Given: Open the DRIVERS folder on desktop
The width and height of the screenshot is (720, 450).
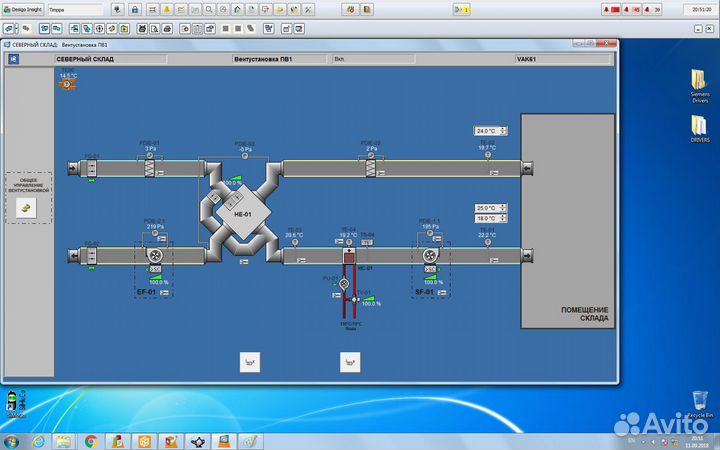Looking at the screenshot, I should (699, 127).
